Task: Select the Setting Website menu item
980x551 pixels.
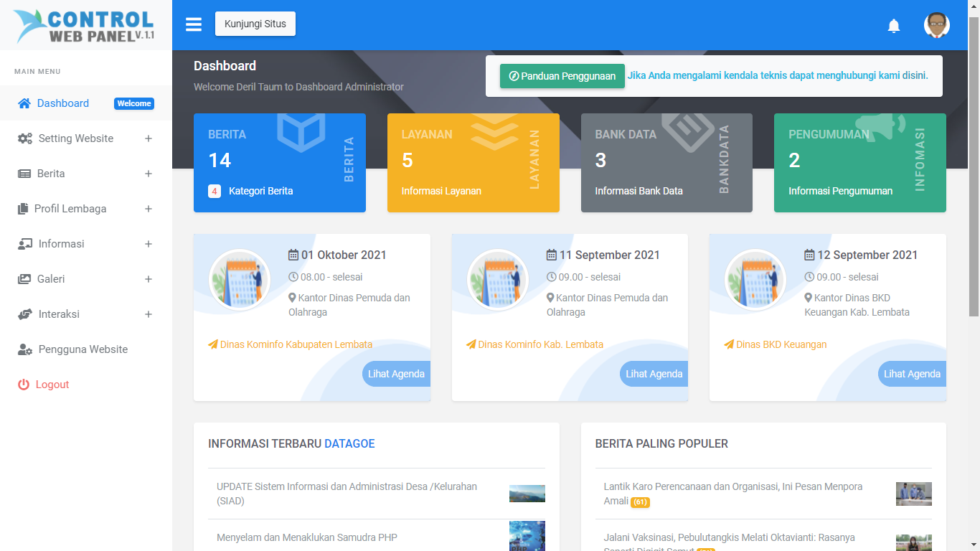Action: [75, 138]
